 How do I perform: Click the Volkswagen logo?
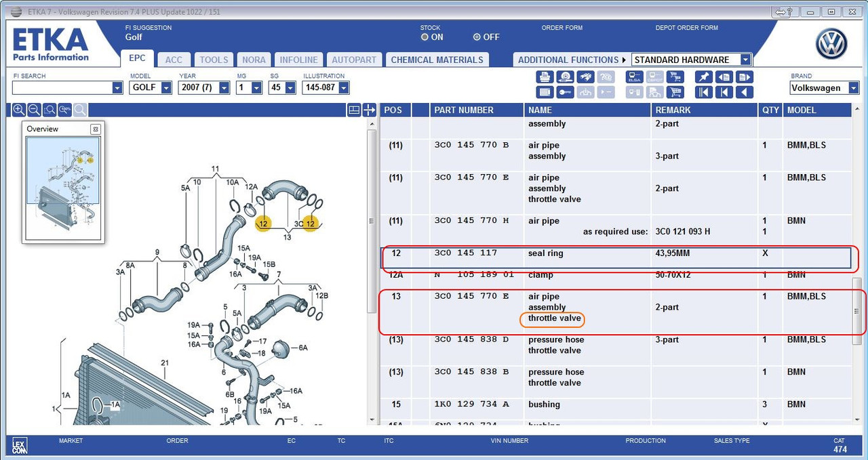pos(831,45)
